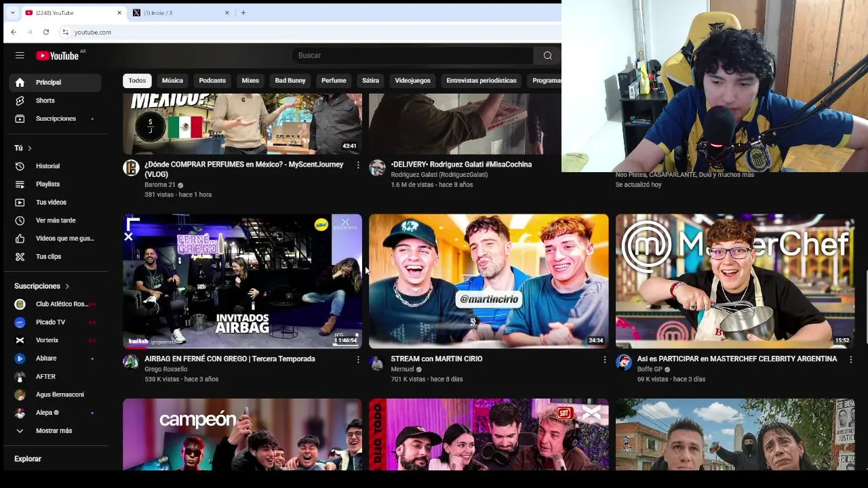868x488 pixels.
Task: Open new browser tab with plus
Action: click(x=243, y=12)
